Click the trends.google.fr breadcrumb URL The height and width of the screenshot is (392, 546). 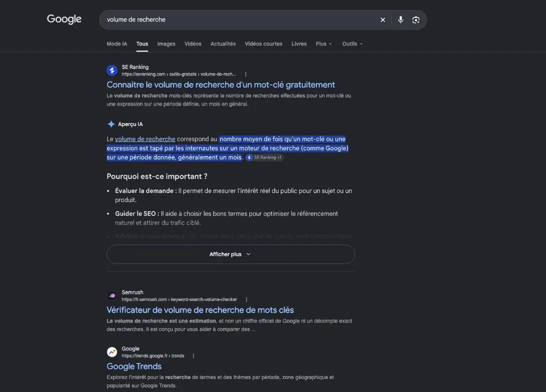[x=153, y=356]
